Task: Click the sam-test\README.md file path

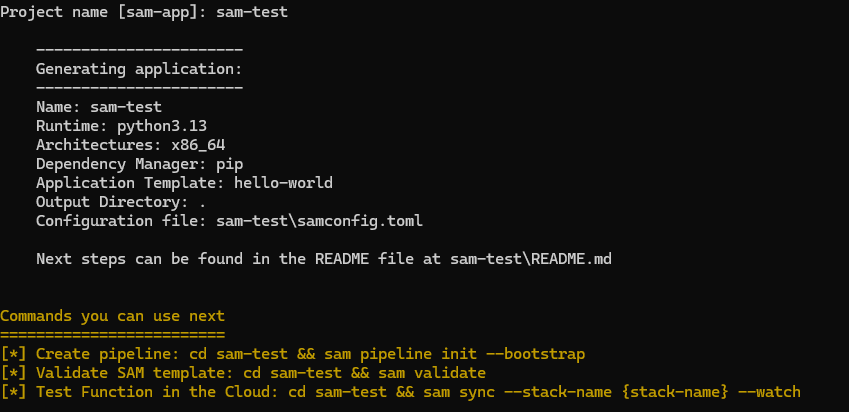Action: [531, 259]
